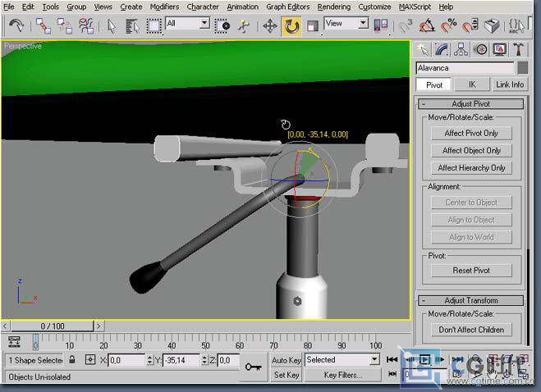This screenshot has width=541, height=392.
Task: Click the Undo arrow icon
Action: (x=16, y=25)
